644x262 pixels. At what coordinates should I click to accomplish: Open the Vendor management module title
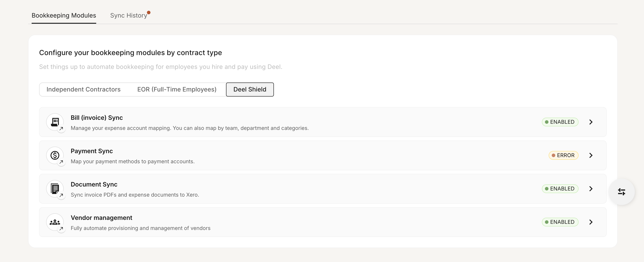tap(101, 218)
